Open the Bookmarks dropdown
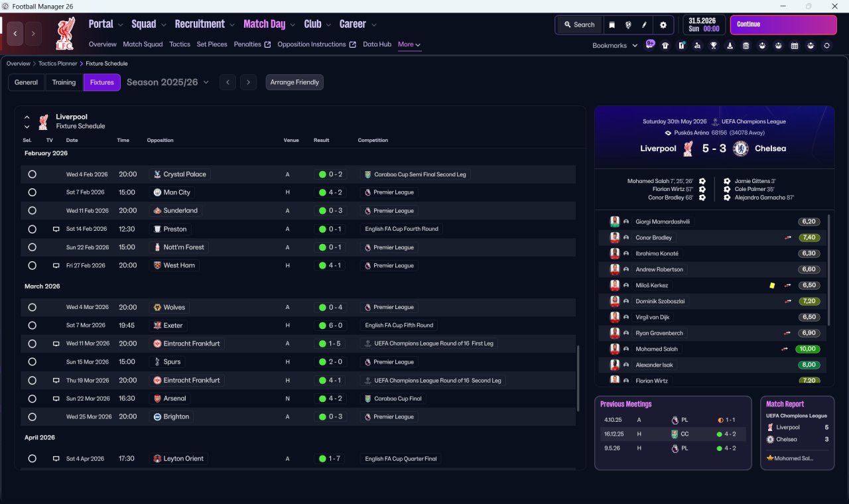849x504 pixels. pyautogui.click(x=615, y=46)
